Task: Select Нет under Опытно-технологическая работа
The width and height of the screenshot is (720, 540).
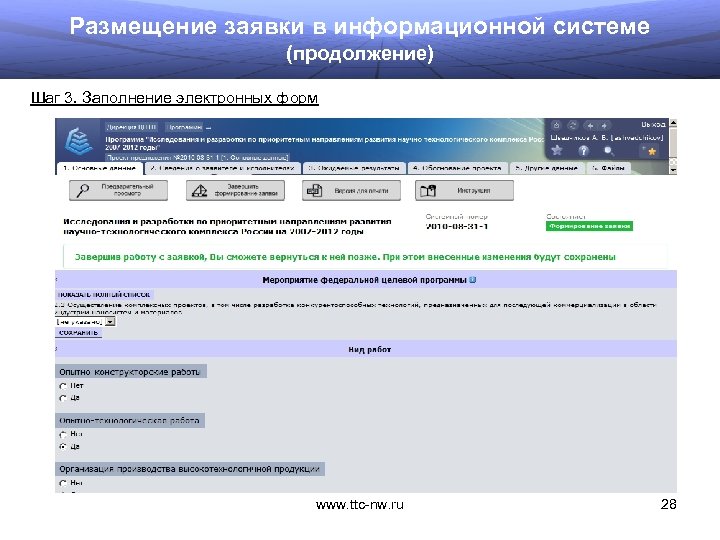Action: point(63,434)
